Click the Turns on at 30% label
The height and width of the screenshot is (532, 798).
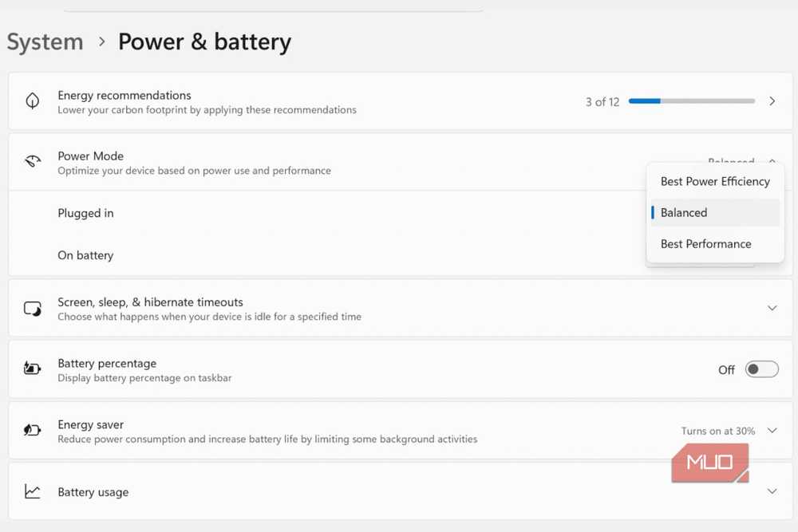pos(718,431)
